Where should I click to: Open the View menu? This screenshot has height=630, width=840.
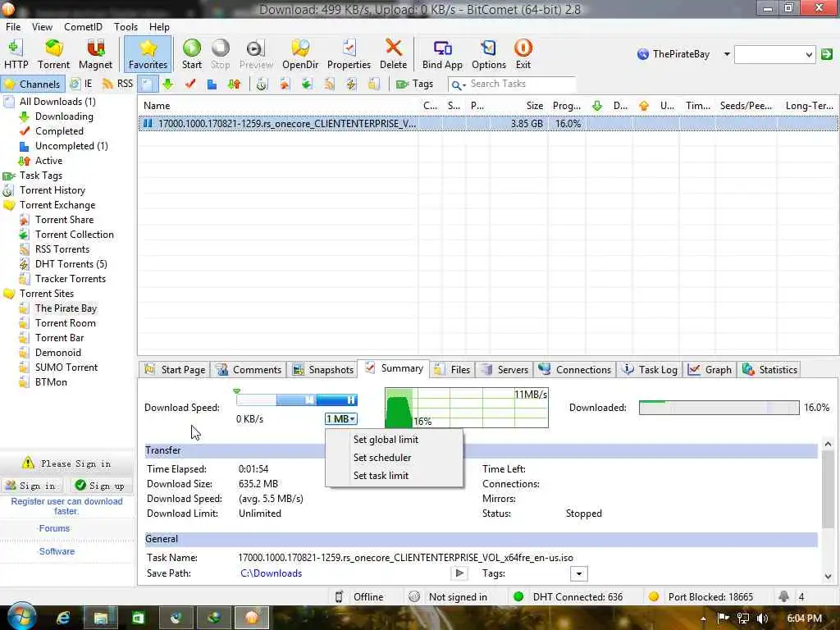(x=42, y=27)
